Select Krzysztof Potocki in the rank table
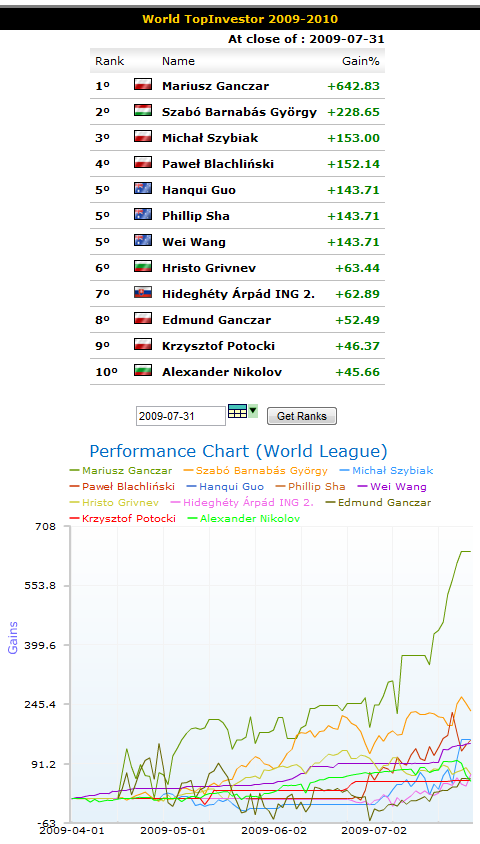 218,346
